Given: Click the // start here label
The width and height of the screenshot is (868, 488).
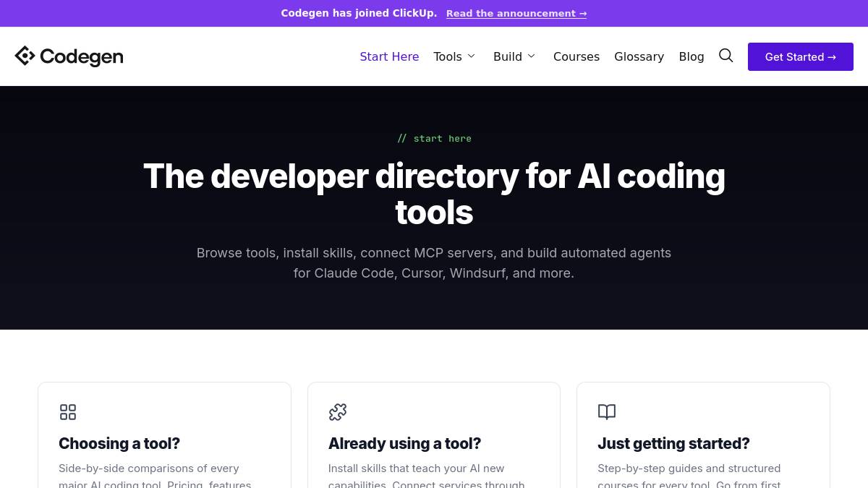Looking at the screenshot, I should 434,138.
